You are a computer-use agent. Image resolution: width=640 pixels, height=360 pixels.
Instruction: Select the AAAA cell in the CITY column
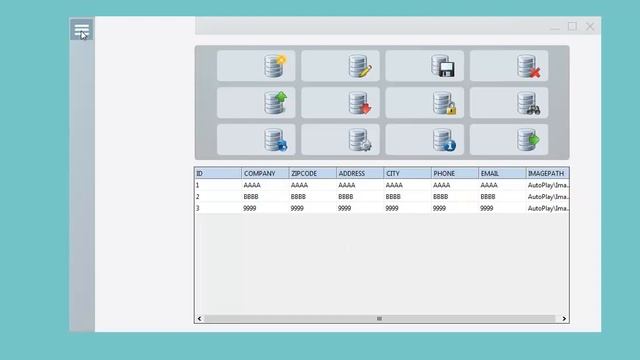tap(407, 185)
